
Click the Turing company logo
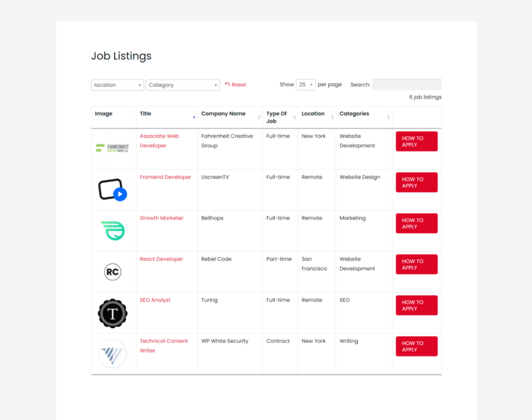click(x=112, y=314)
